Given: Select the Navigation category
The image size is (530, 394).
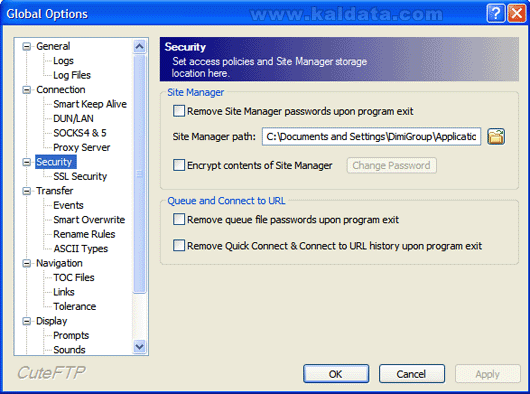Looking at the screenshot, I should click(59, 263).
